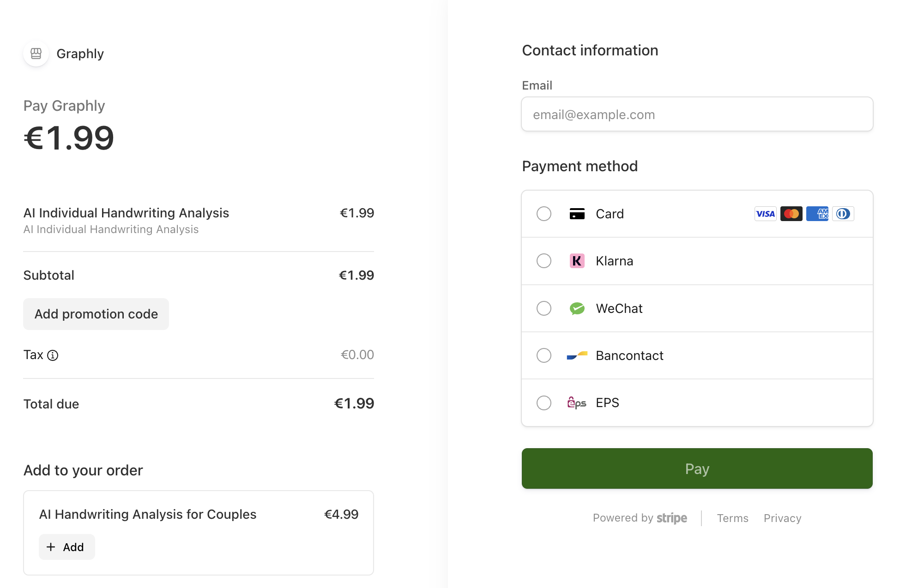This screenshot has height=588, width=918.
Task: Click the Tax info icon
Action: [x=53, y=355]
